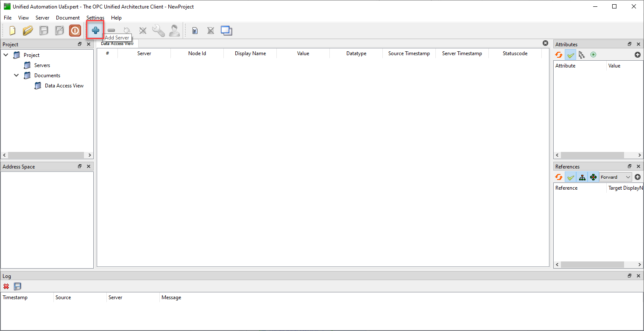This screenshot has height=331, width=644.
Task: Open the Settings menu
Action: click(x=95, y=18)
